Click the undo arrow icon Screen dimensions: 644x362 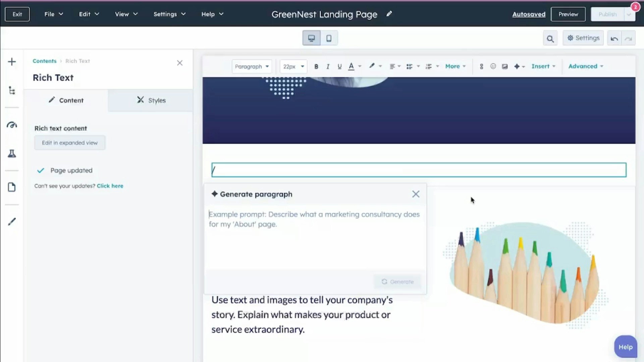tap(614, 39)
